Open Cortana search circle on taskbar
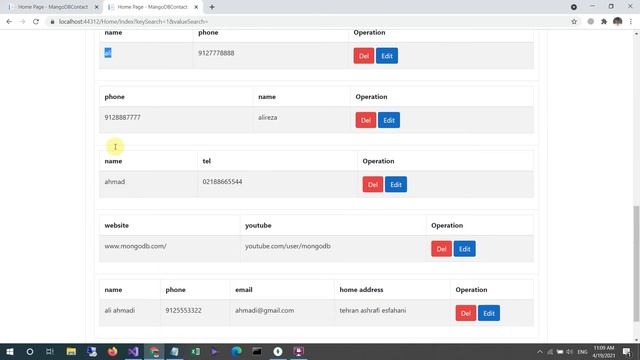 30,351
